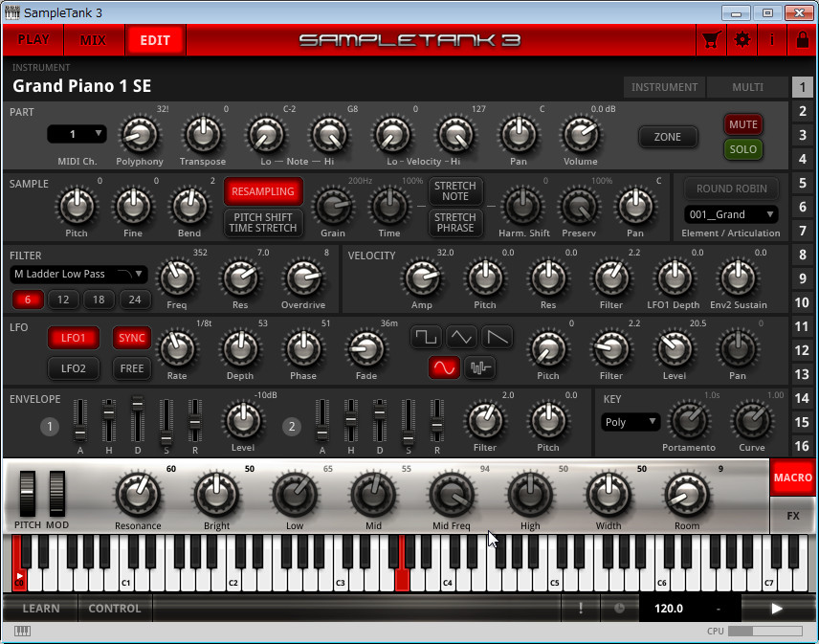
Task: Select the MACRO panel tab
Action: pos(793,477)
